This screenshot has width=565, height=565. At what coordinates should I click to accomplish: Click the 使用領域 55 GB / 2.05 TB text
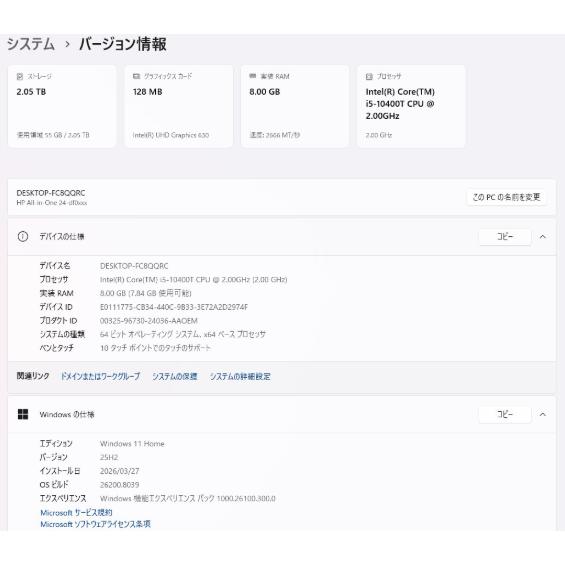click(53, 135)
